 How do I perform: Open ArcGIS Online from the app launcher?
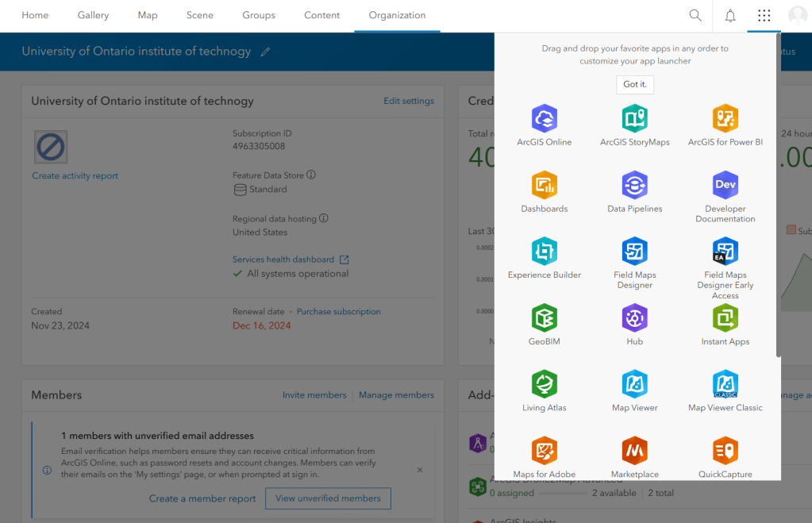544,119
